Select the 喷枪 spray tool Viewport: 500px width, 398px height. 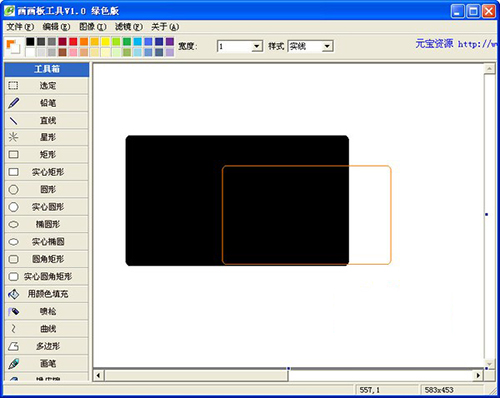(47, 311)
